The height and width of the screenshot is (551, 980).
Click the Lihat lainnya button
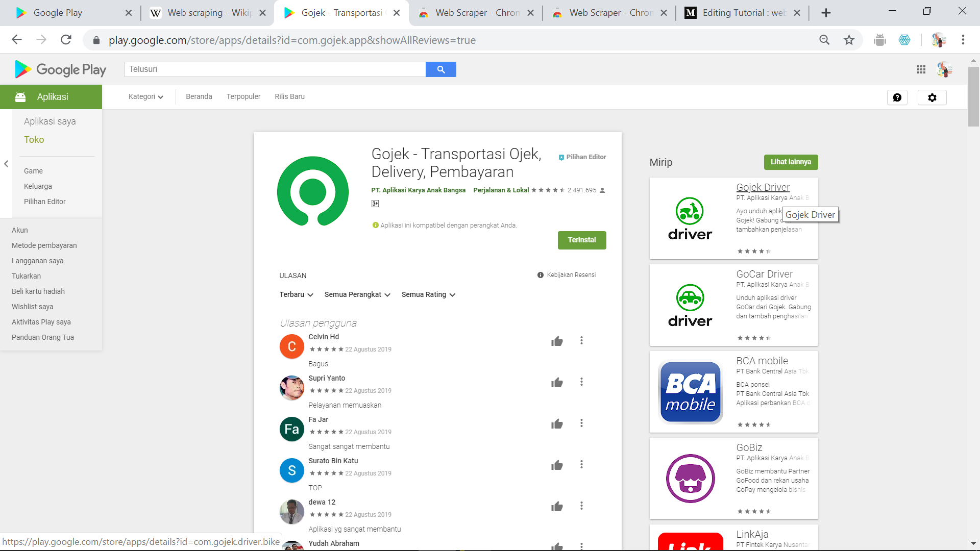pos(791,162)
